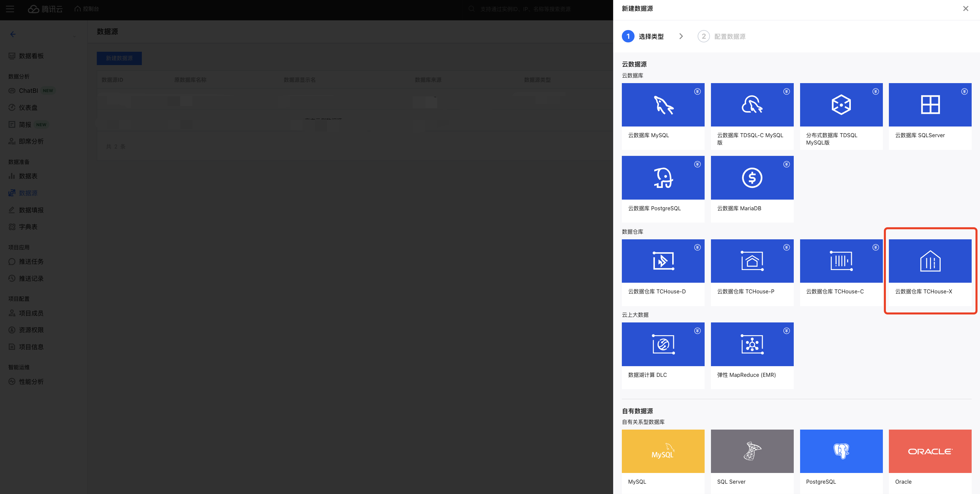Click the billing badge on 云数据库 MySQL card
This screenshot has height=494, width=980.
[x=697, y=92]
